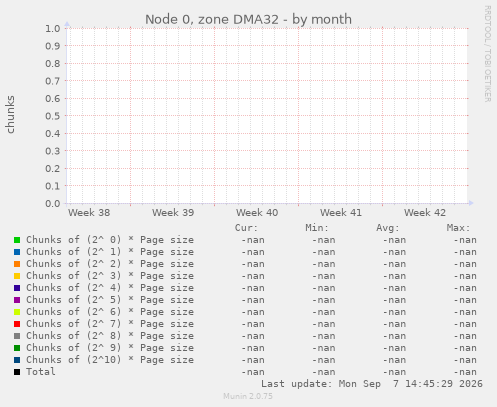Screen dimensions: 497x407
Task: Click the Min -nan value for (2^ 5) chunks
Action: pyautogui.click(x=324, y=300)
